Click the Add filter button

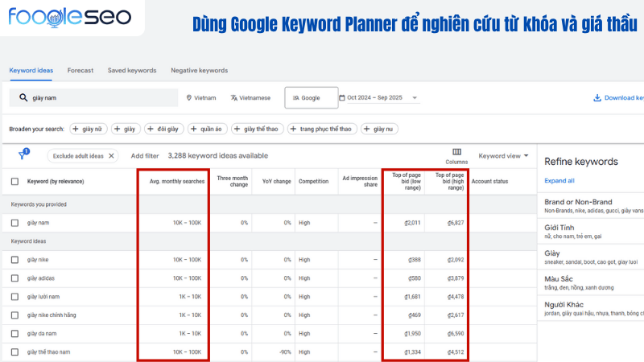pyautogui.click(x=145, y=156)
